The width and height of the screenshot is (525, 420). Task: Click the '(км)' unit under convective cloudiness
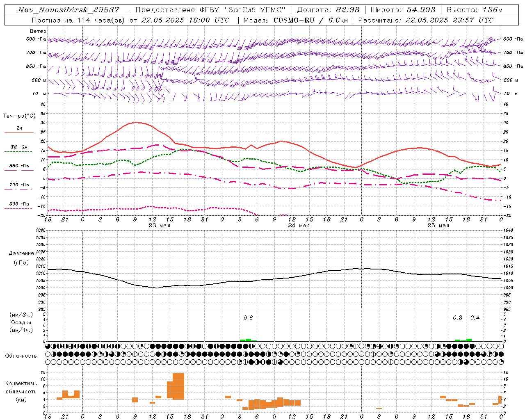coord(21,400)
